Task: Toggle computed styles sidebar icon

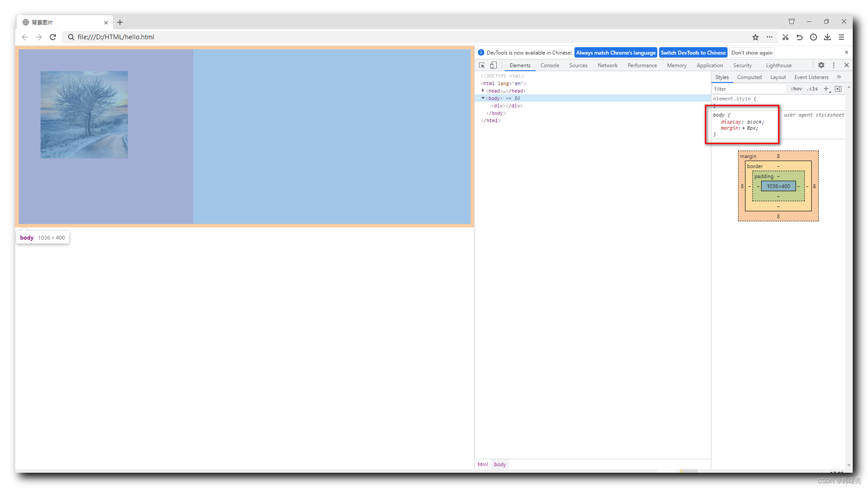Action: (838, 89)
